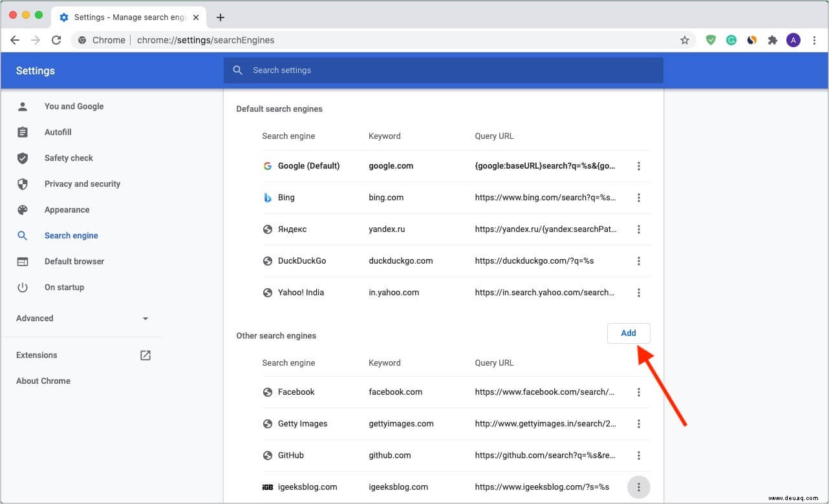Open the About Chrome link
The image size is (829, 504).
43,381
